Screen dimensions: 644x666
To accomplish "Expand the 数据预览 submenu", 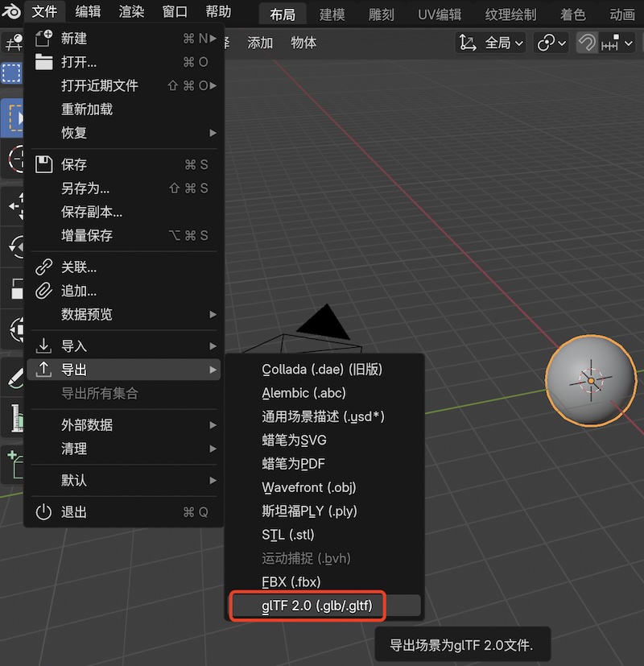I will point(123,314).
